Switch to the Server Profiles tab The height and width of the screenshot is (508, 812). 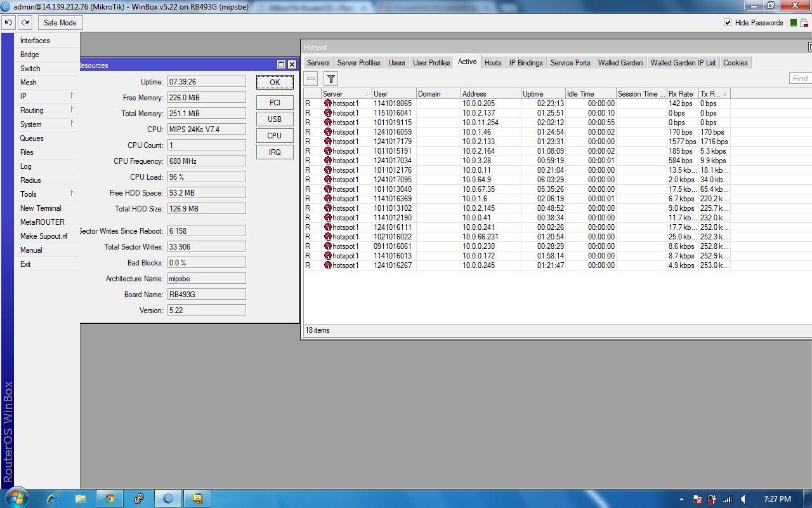(x=359, y=63)
